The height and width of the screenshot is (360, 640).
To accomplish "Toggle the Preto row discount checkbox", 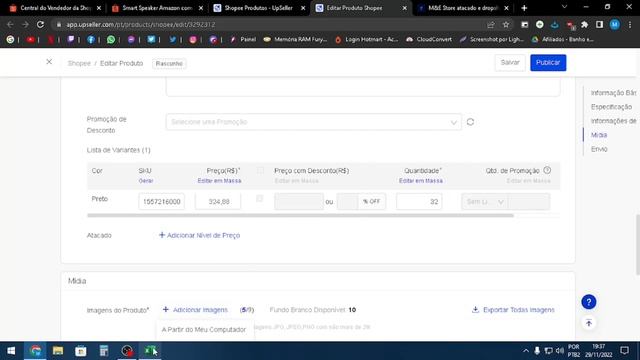I will coord(259,199).
